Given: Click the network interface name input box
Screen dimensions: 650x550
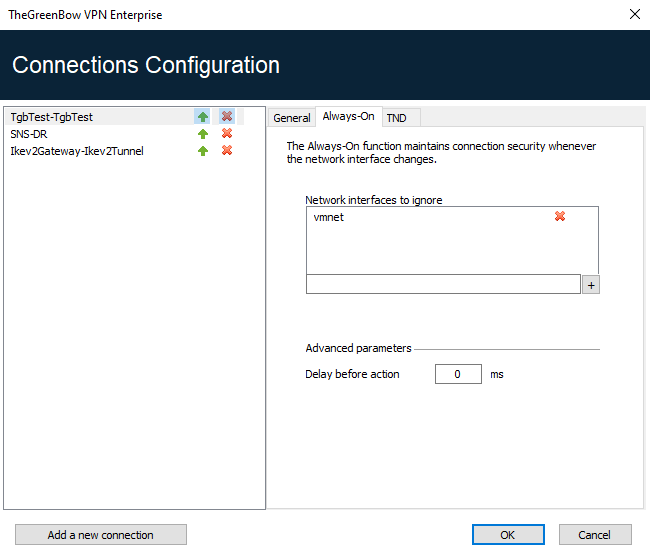Looking at the screenshot, I should [443, 284].
